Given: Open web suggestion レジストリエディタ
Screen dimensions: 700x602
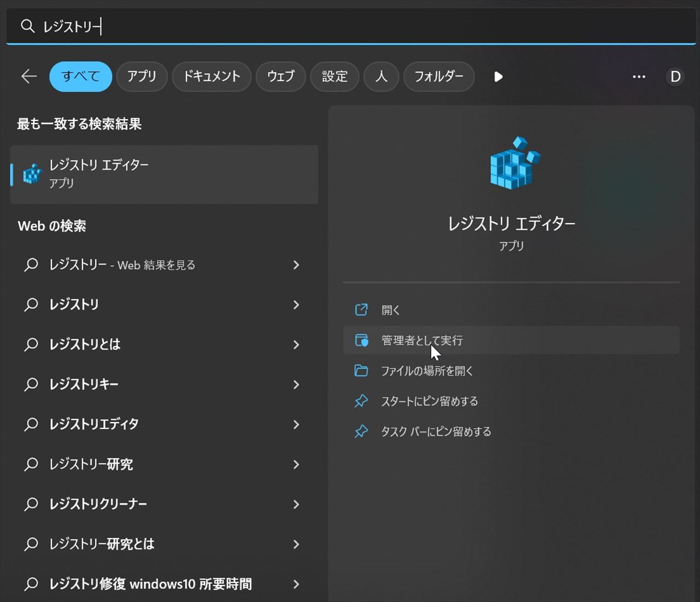Looking at the screenshot, I should click(x=164, y=424).
